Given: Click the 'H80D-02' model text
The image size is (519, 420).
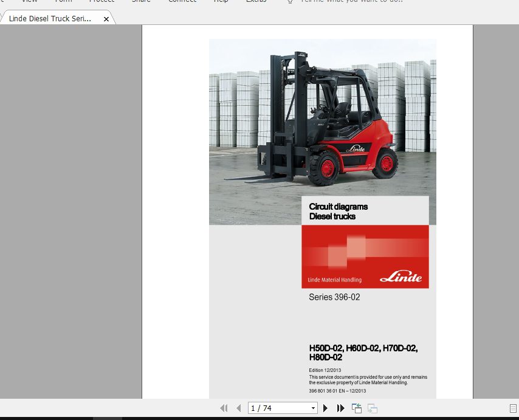Looking at the screenshot, I should [326, 357].
